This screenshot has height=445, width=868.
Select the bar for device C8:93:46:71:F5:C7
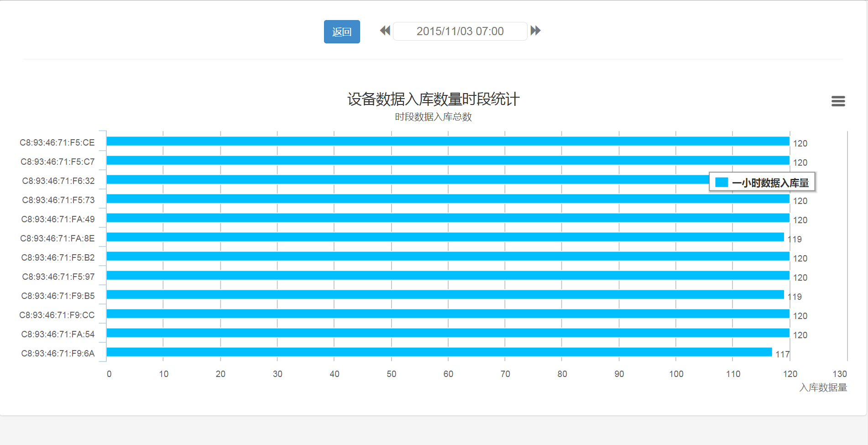click(447, 161)
